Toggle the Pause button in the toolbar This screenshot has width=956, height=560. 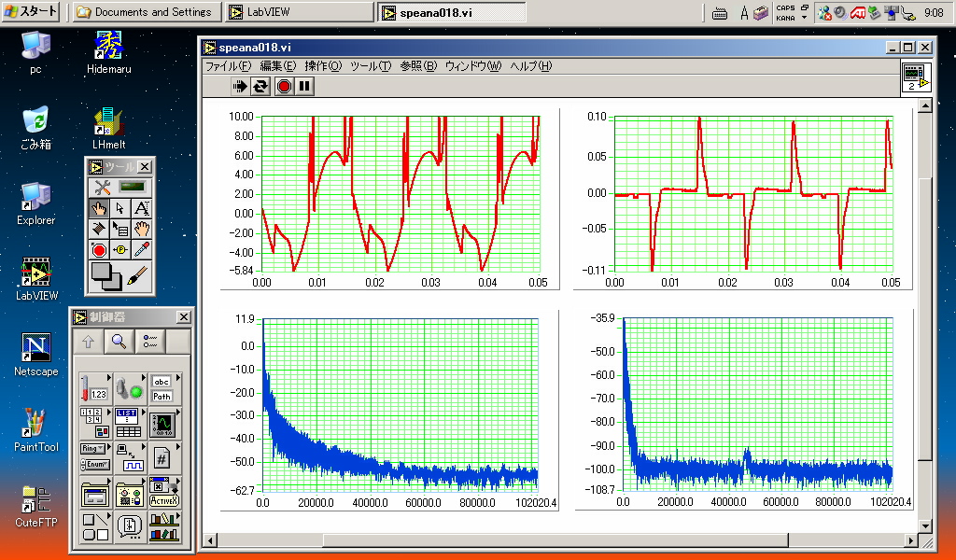click(304, 86)
